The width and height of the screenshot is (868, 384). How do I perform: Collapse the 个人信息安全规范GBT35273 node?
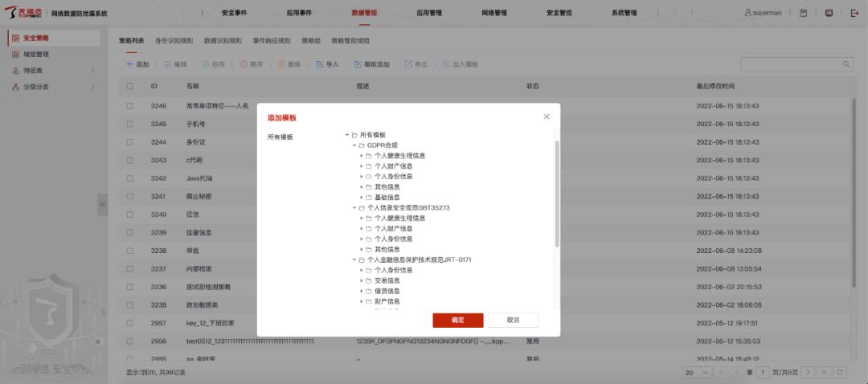[x=354, y=207]
